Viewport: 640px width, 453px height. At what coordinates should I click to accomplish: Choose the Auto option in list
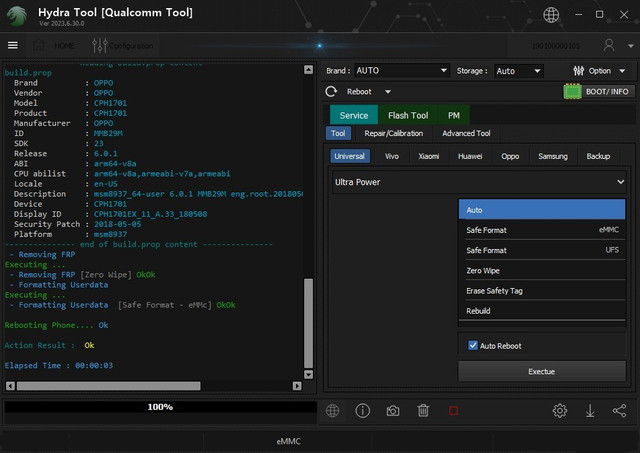coord(542,210)
